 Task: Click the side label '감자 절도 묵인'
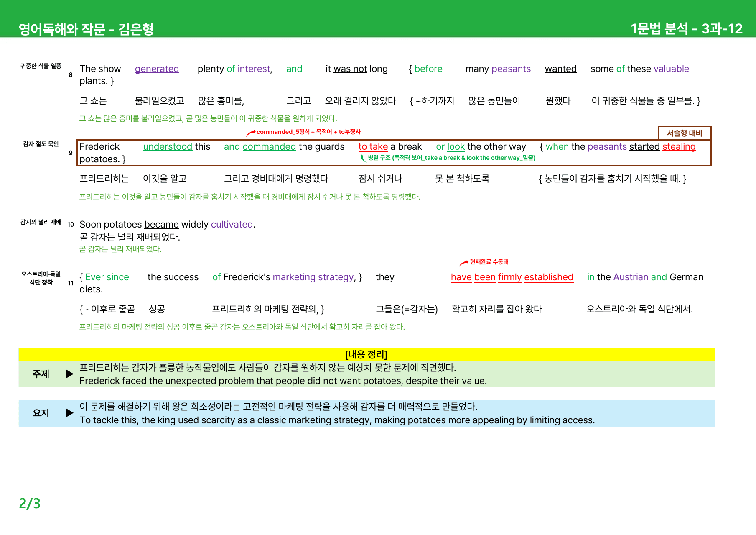click(x=41, y=144)
